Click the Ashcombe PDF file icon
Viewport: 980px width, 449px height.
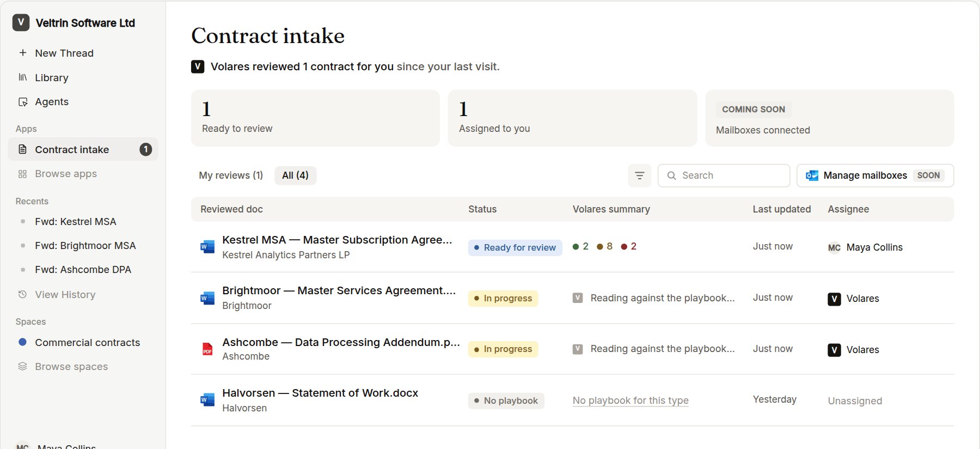coord(207,349)
